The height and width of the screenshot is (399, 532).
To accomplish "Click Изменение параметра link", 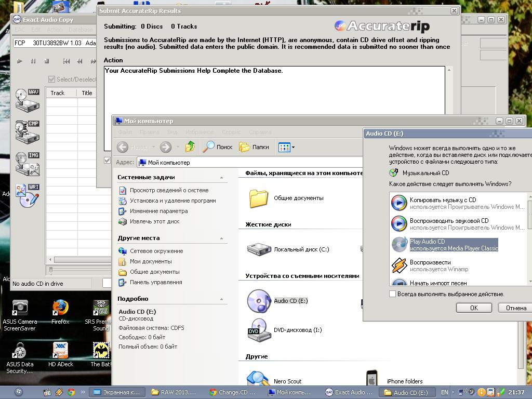I will click(x=159, y=211).
